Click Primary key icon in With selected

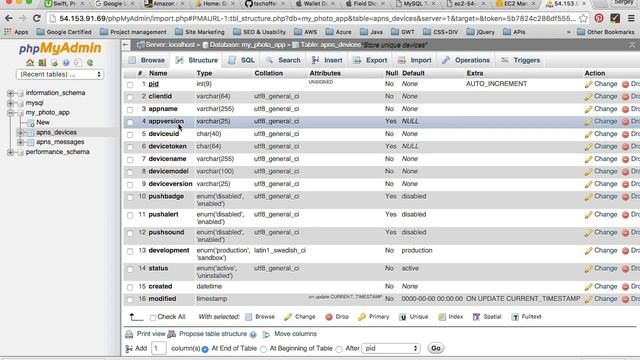[x=362, y=317]
